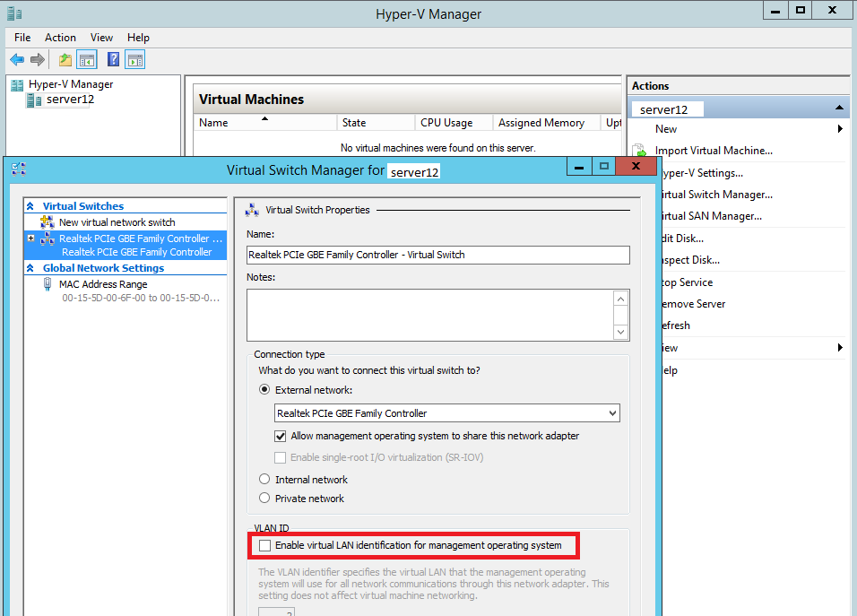This screenshot has height=616, width=857.
Task: Close the Virtual Switch Manager window
Action: [x=636, y=166]
